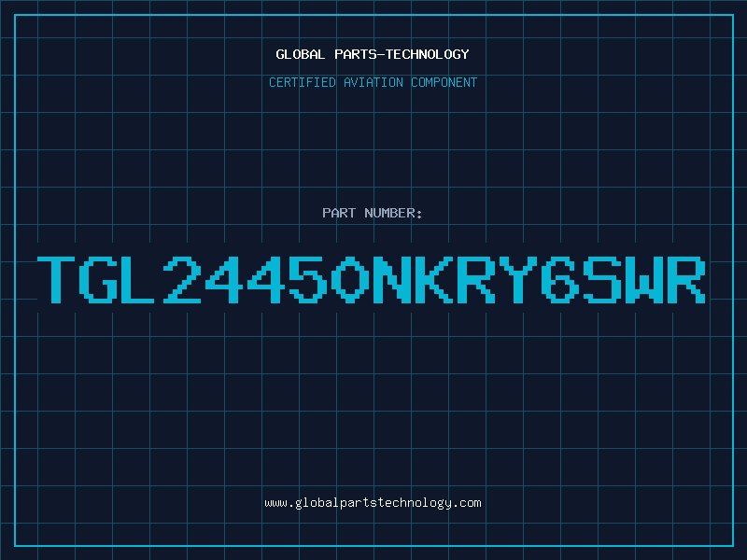Click the PART NUMBER: label

tap(373, 213)
